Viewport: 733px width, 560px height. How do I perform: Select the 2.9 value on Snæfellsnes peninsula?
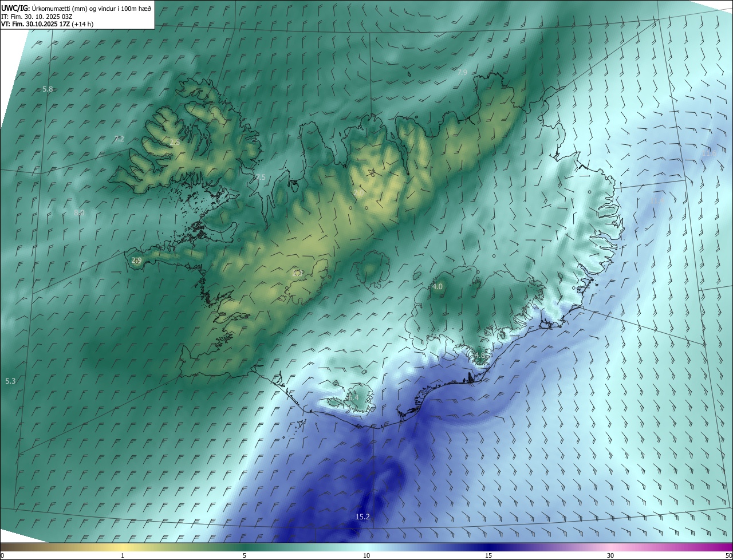click(136, 261)
